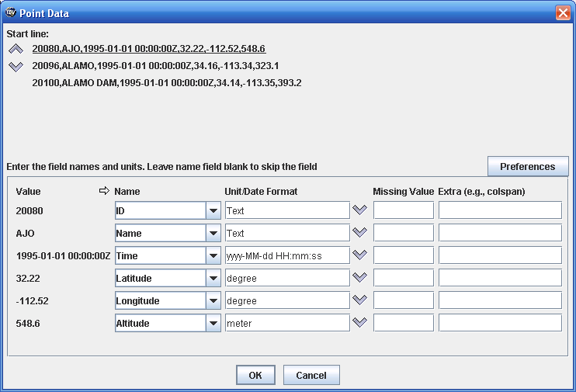This screenshot has height=392, width=576.
Task: Open unit chevron for the Name row
Action: [x=359, y=232]
